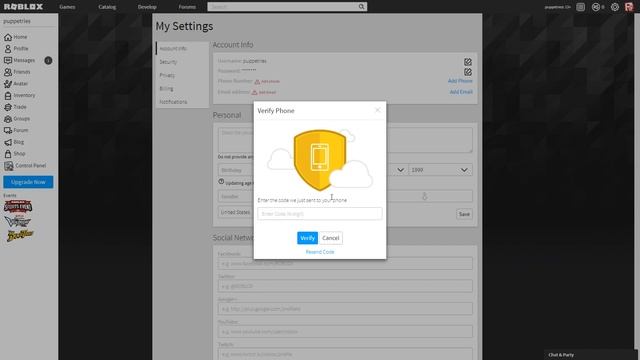The image size is (640, 360).
Task: Switch to the Privacy settings tab
Action: pos(182,75)
